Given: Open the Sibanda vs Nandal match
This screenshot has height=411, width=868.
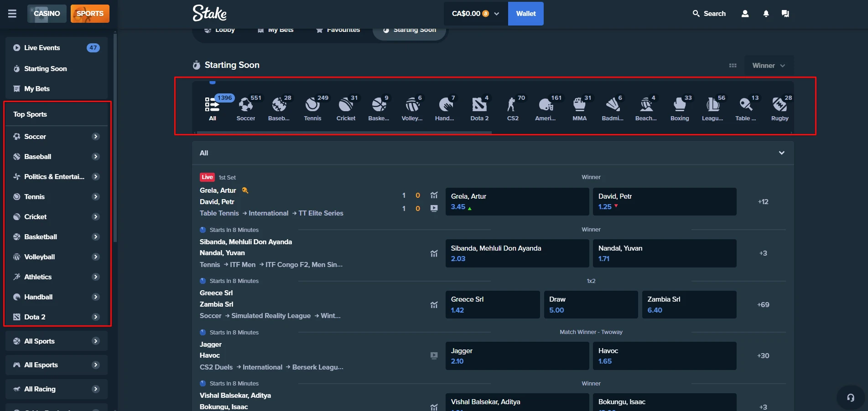Looking at the screenshot, I should tap(246, 247).
